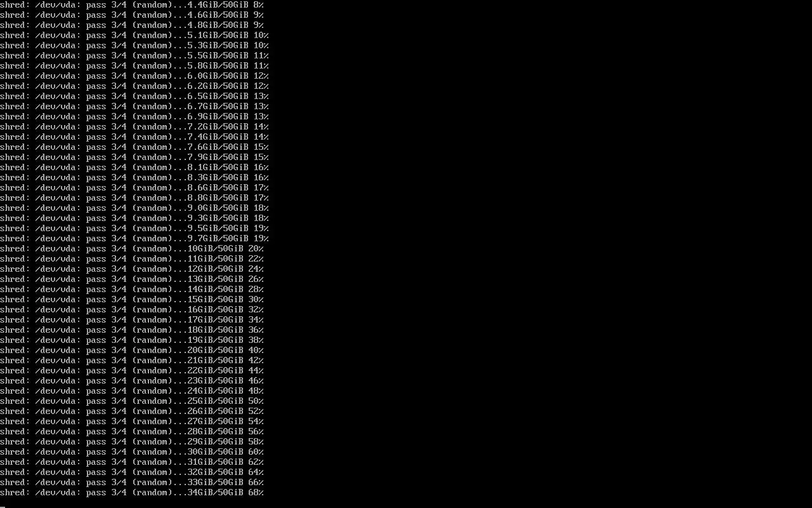Select the 10GiB/50GiB 20% progress line
This screenshot has width=812, height=508.
(x=132, y=249)
